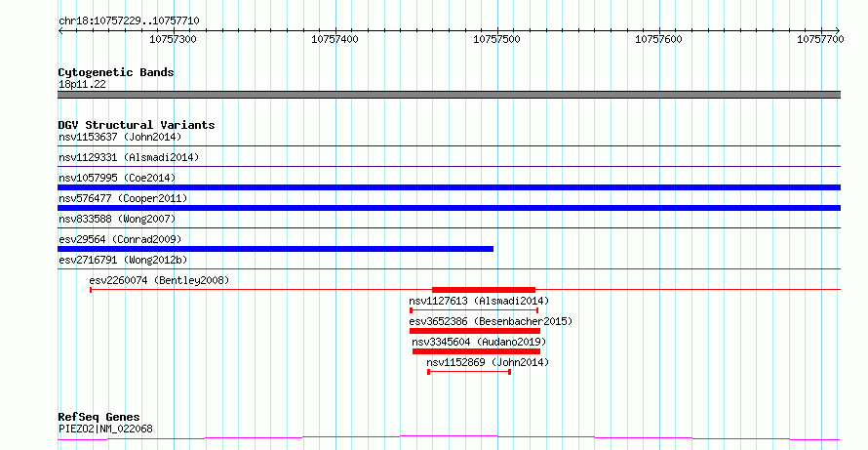Click the red nsv3345604 variant bar
The height and width of the screenshot is (450, 868).
click(x=476, y=351)
